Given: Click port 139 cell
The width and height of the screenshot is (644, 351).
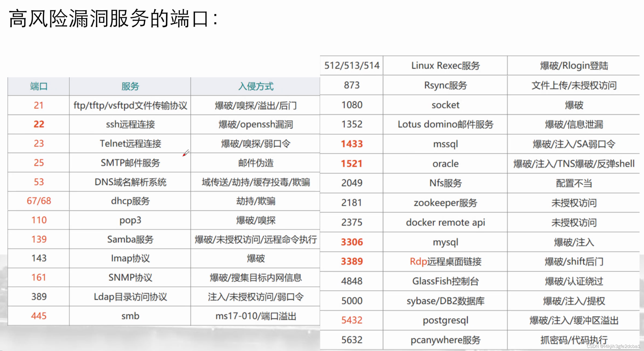Looking at the screenshot, I should click(x=39, y=239).
